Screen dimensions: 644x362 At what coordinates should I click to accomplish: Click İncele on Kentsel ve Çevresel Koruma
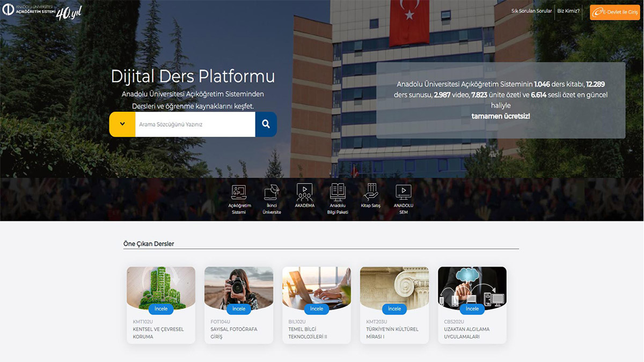161,309
